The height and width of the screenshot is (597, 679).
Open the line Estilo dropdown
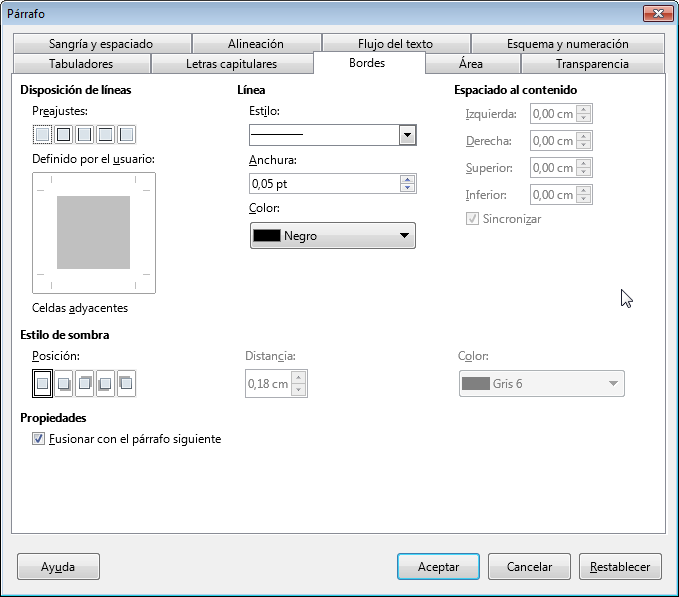[406, 135]
